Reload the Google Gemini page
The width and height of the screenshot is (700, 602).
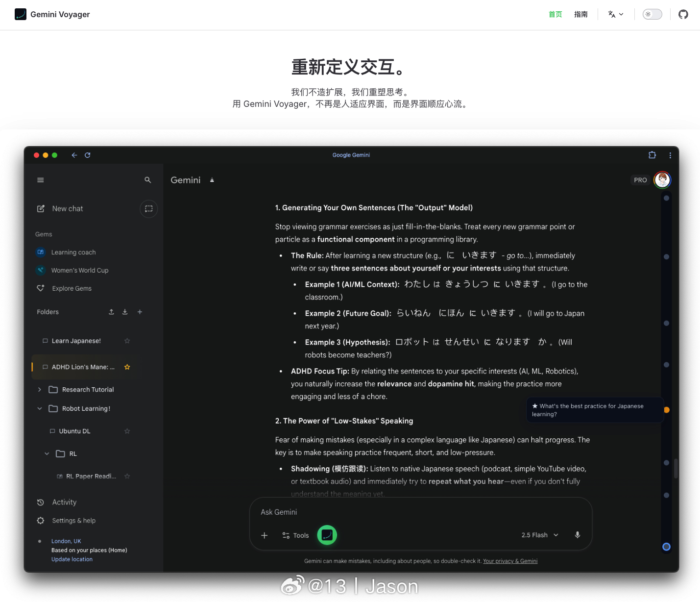pyautogui.click(x=88, y=155)
